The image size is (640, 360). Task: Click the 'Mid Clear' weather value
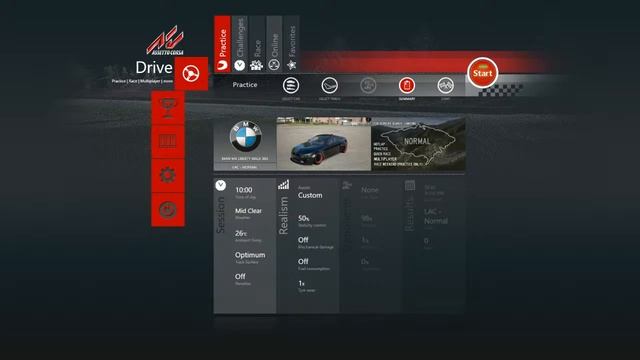tap(248, 211)
